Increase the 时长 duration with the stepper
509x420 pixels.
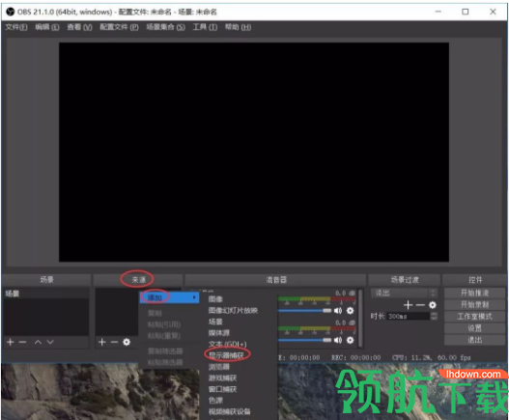(434, 314)
